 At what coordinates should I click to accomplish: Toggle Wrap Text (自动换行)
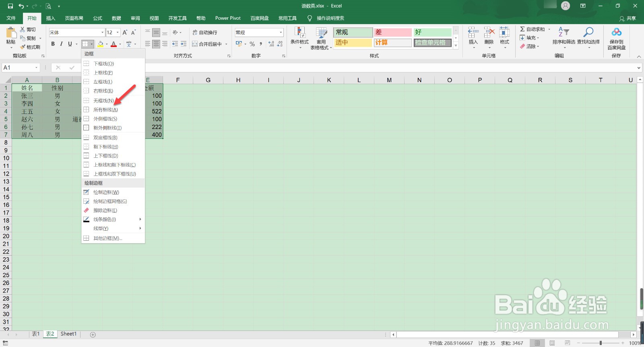[x=204, y=33]
